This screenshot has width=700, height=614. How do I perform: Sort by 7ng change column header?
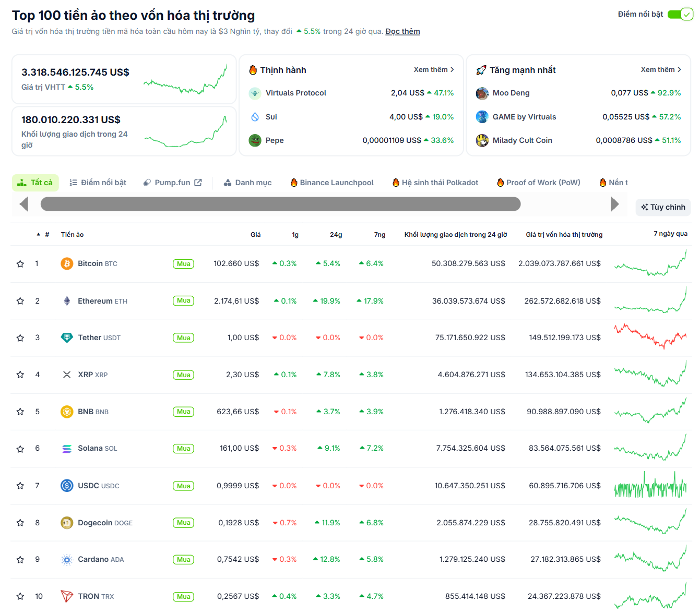(379, 235)
